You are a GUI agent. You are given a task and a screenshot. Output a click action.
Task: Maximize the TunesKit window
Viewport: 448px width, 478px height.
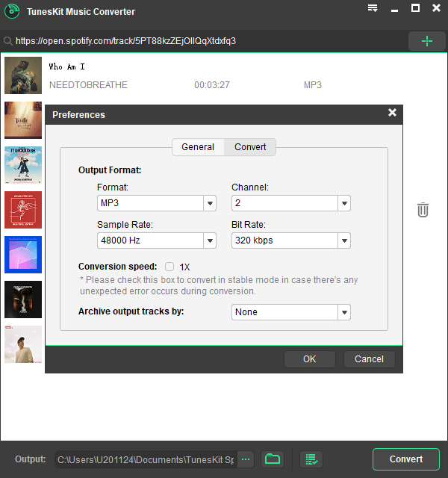pyautogui.click(x=415, y=8)
